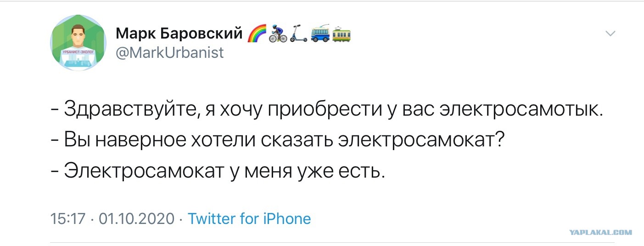Click the cyclist emoji in the header
Screen dimensions: 644x246
pyautogui.click(x=277, y=34)
